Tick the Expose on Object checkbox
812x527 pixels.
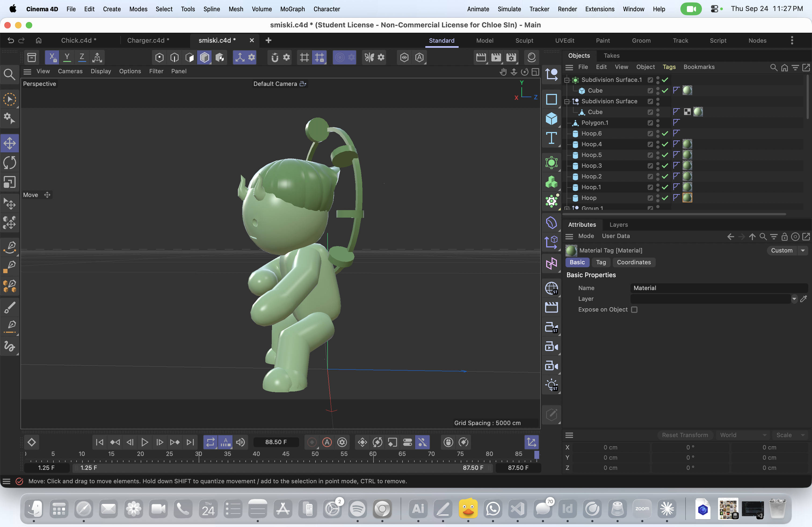pyautogui.click(x=634, y=310)
